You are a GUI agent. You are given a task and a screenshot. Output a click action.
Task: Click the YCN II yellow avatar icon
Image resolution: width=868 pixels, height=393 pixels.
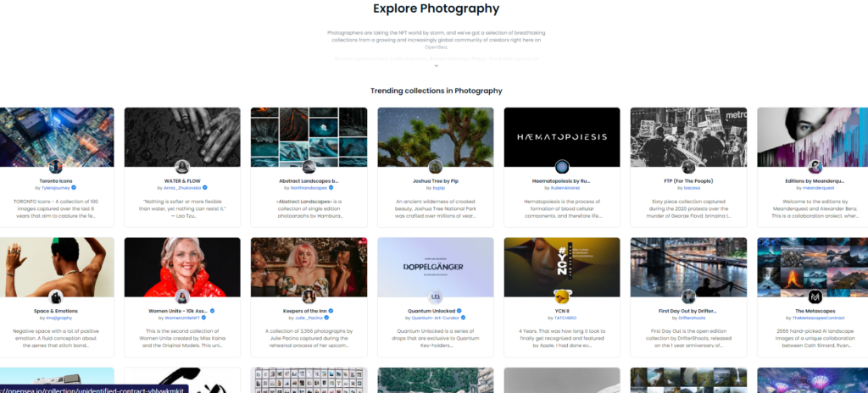pyautogui.click(x=562, y=296)
